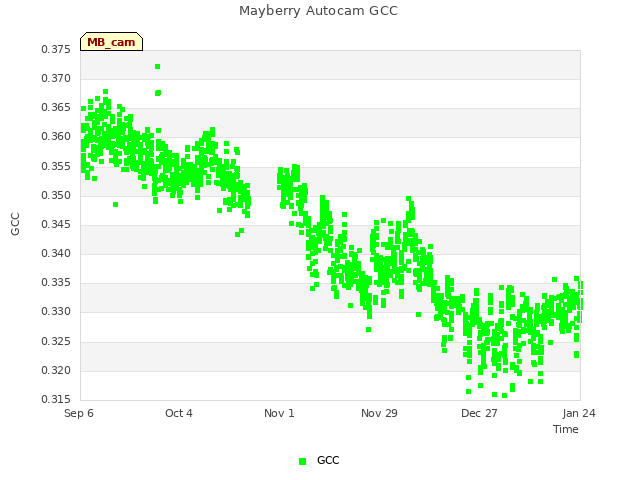Click the Dec 27 x-axis label
640x480 pixels.
479,413
